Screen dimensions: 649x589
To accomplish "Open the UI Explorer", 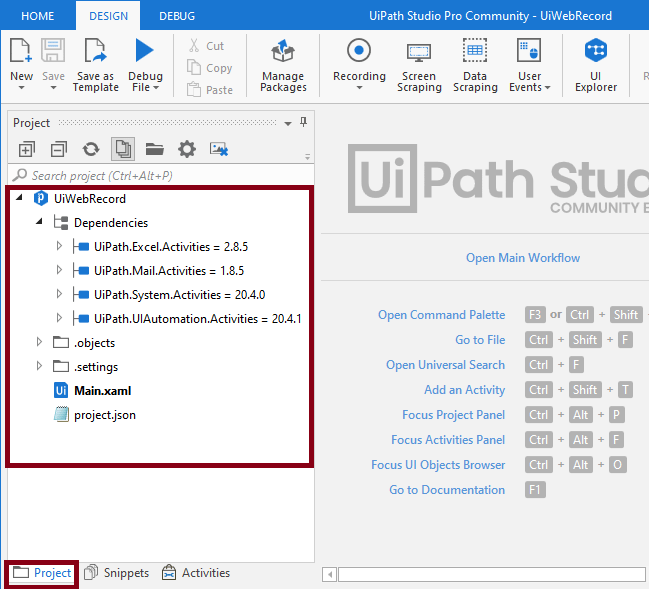I will 596,65.
